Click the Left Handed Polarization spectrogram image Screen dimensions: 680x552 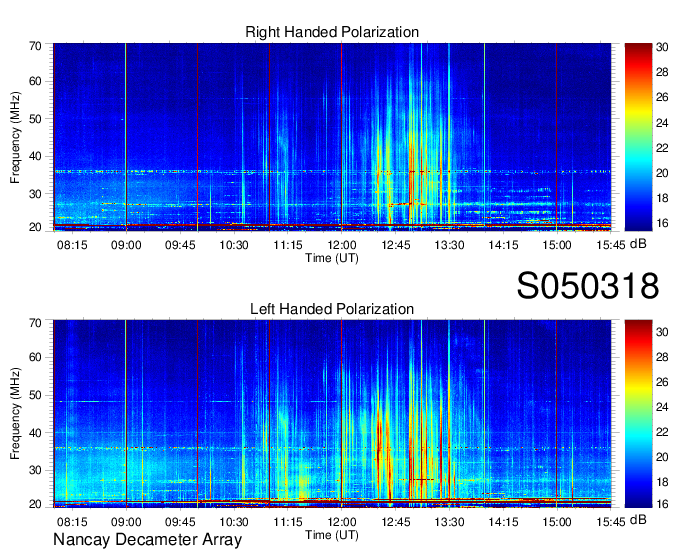click(x=332, y=414)
